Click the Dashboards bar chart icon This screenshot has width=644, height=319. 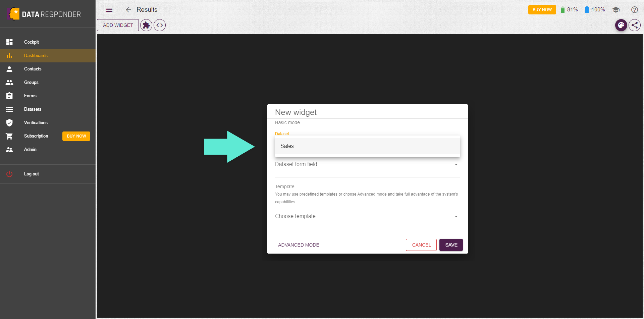[x=9, y=56]
